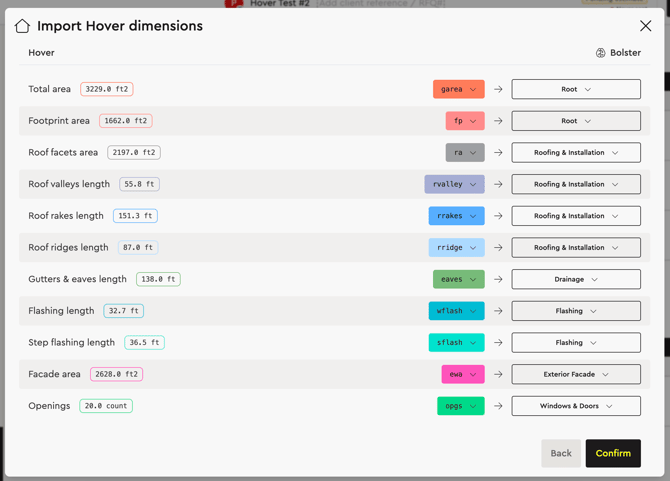
Task: Expand the Exterior Facade dropdown
Action: tap(576, 374)
